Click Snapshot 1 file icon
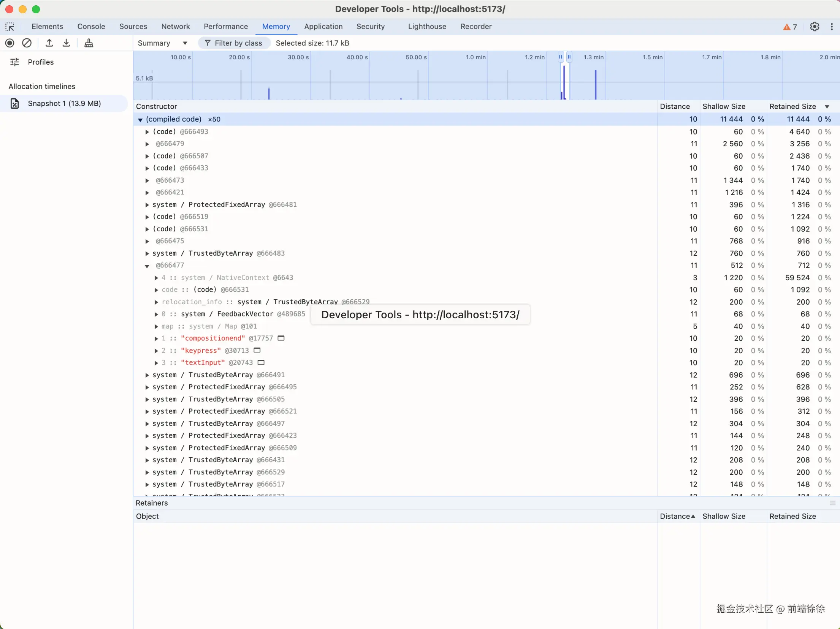 pyautogui.click(x=14, y=103)
